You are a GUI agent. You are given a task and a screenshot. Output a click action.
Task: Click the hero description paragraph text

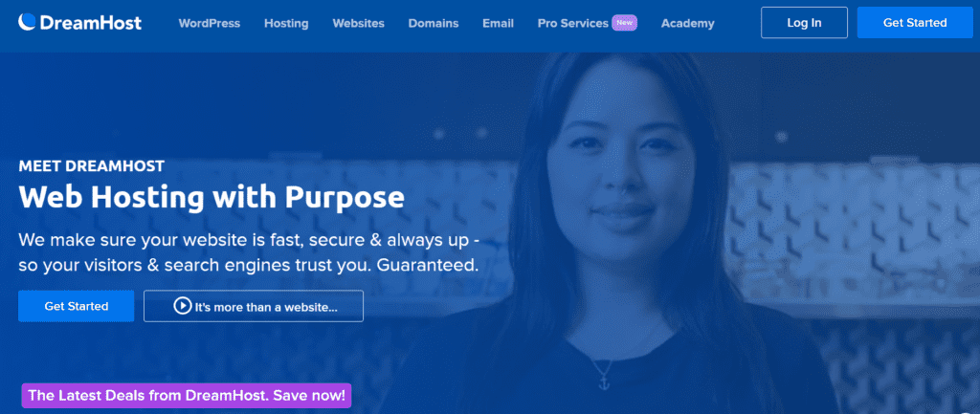point(249,252)
